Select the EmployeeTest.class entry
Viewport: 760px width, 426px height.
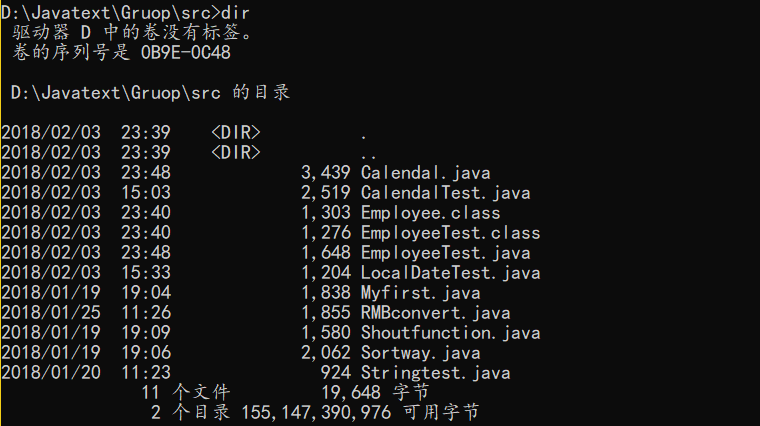click(450, 233)
